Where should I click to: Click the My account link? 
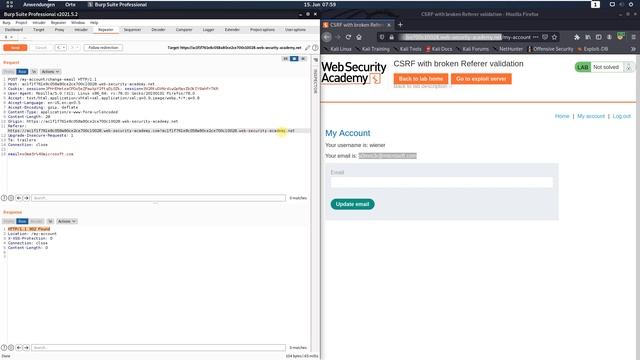point(591,116)
